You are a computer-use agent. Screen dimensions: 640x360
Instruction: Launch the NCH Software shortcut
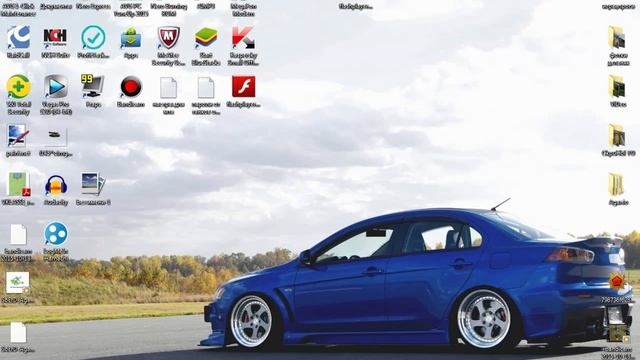[56, 38]
